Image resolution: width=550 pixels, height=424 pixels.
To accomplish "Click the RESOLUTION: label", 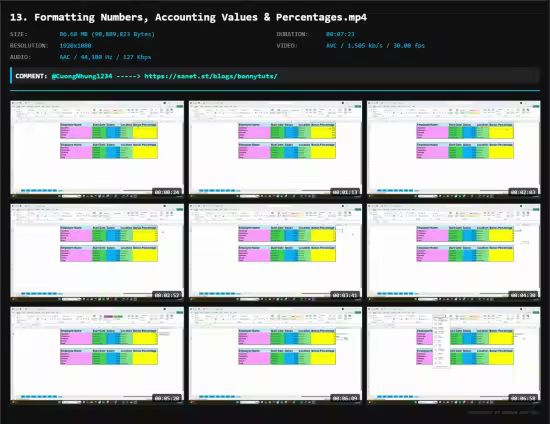I will [x=29, y=46].
